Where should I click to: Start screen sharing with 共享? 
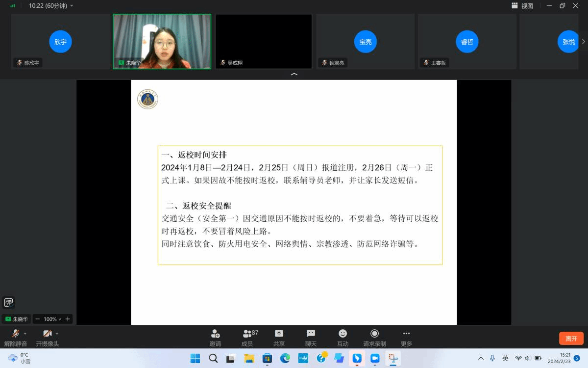pos(279,338)
